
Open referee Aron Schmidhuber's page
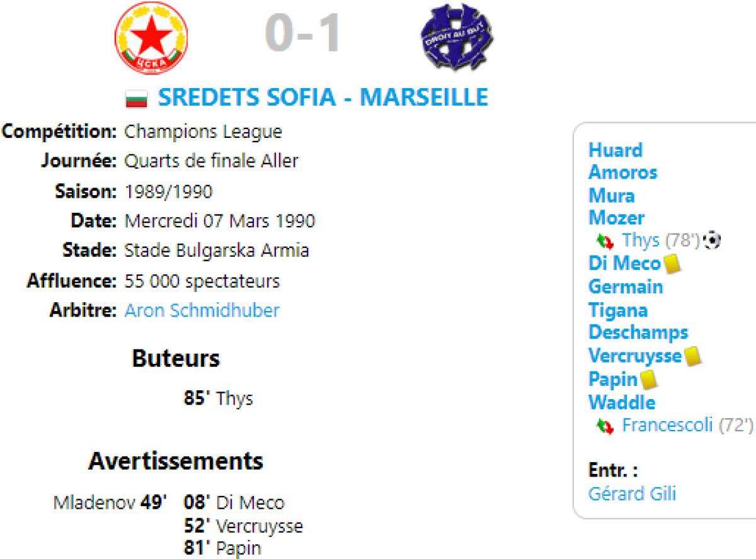coord(202,310)
